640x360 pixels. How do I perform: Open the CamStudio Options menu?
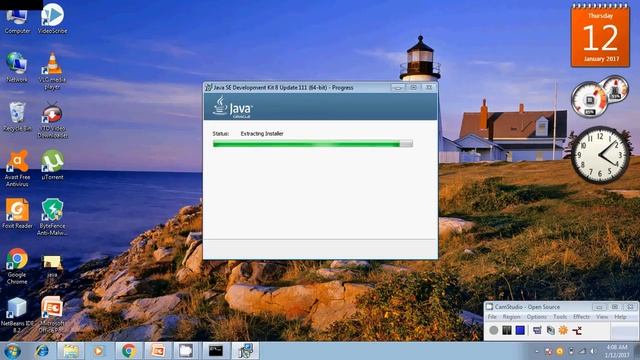[x=536, y=317]
